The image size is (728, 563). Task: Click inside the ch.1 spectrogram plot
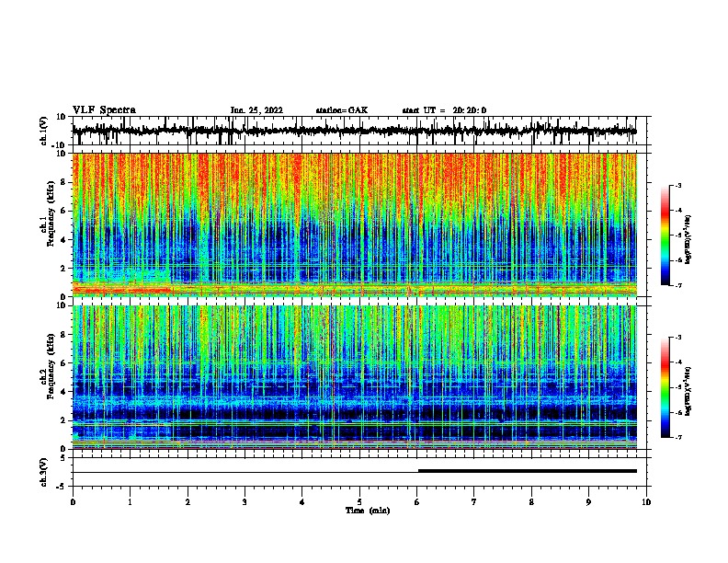pyautogui.click(x=354, y=224)
